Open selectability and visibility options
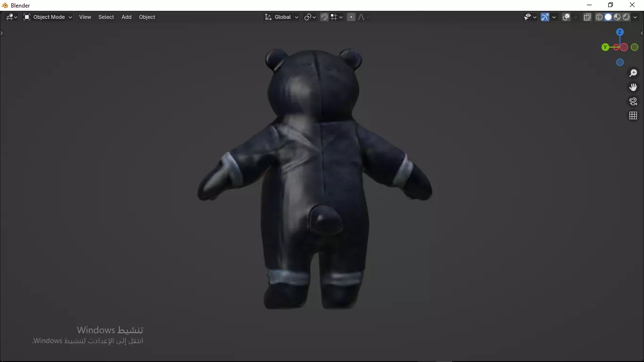 [x=530, y=17]
